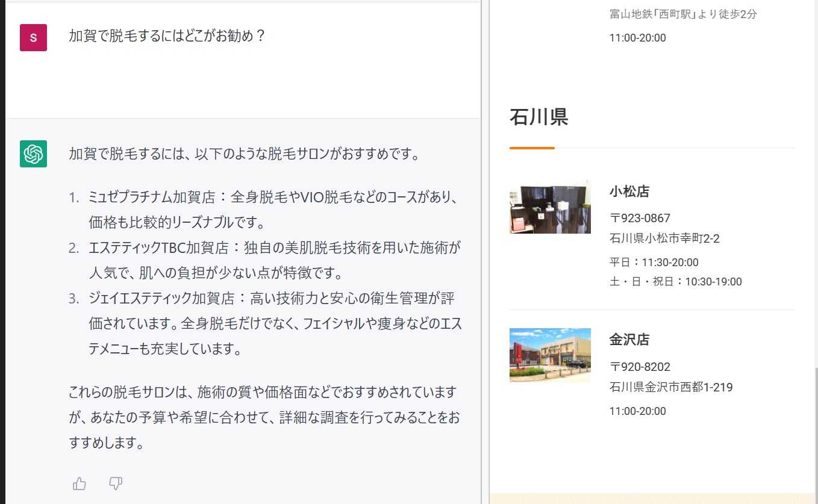
Task: Open the 金沢店 store photo
Action: (550, 355)
